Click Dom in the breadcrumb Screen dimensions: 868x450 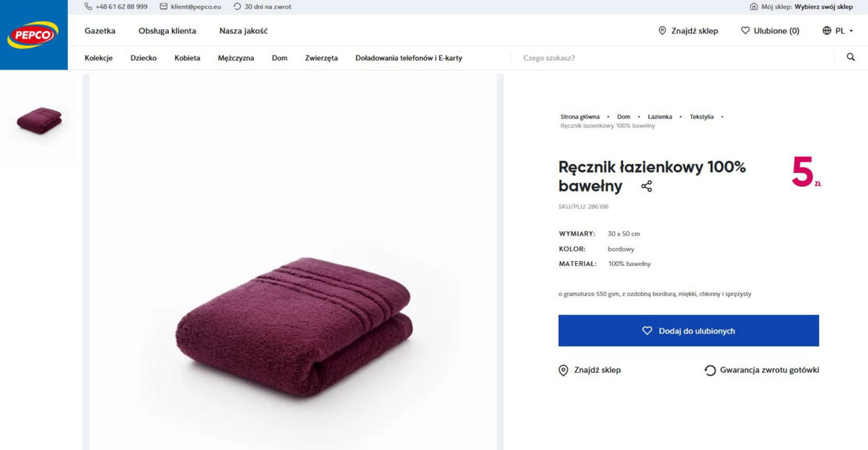point(623,117)
